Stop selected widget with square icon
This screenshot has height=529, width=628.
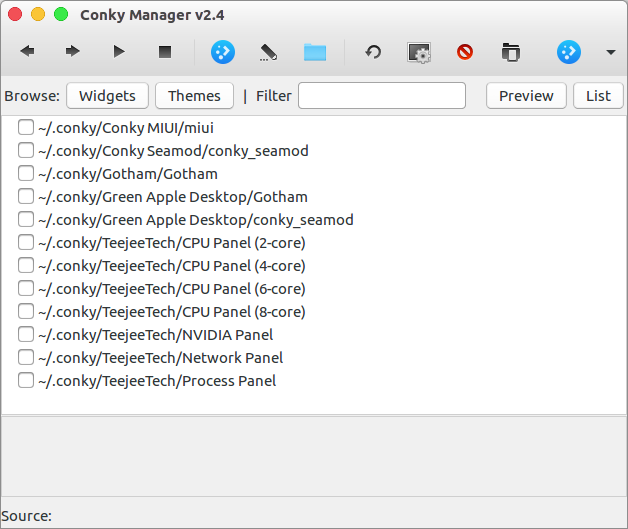tap(165, 51)
